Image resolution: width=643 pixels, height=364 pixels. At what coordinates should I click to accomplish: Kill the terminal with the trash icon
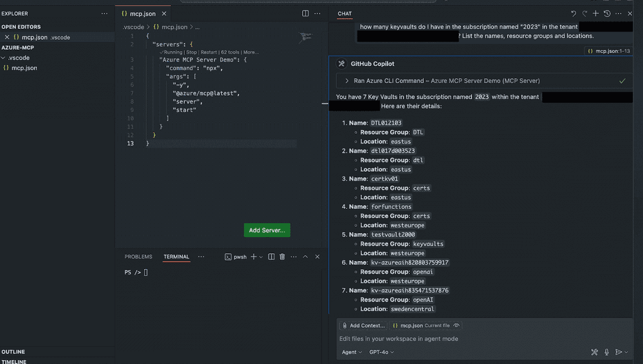[282, 257]
